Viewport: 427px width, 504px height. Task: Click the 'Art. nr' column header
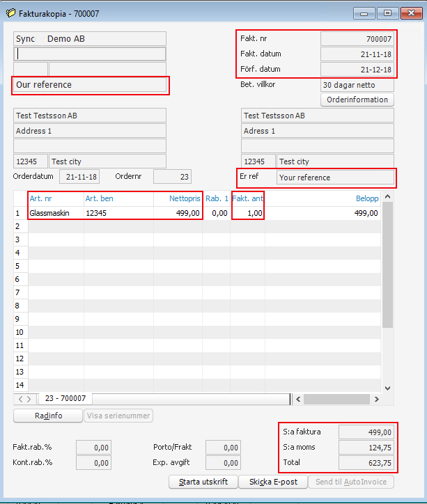[56, 198]
